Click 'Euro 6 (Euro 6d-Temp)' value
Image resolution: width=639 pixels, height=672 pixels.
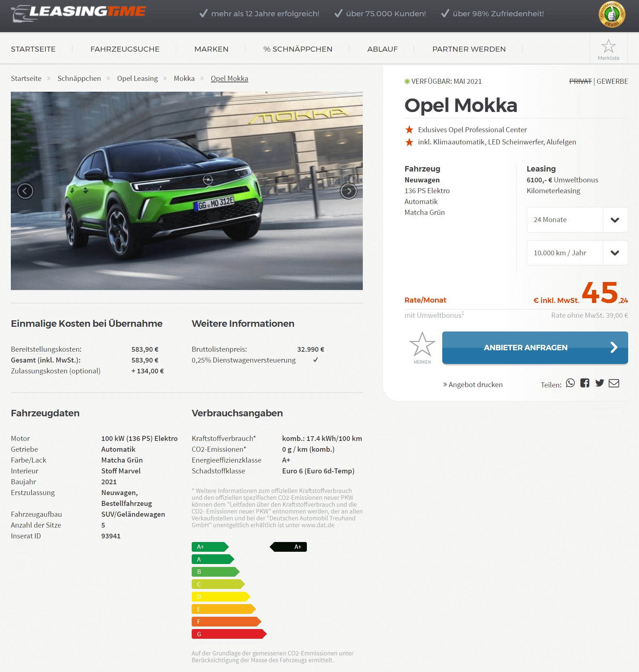pos(318,471)
